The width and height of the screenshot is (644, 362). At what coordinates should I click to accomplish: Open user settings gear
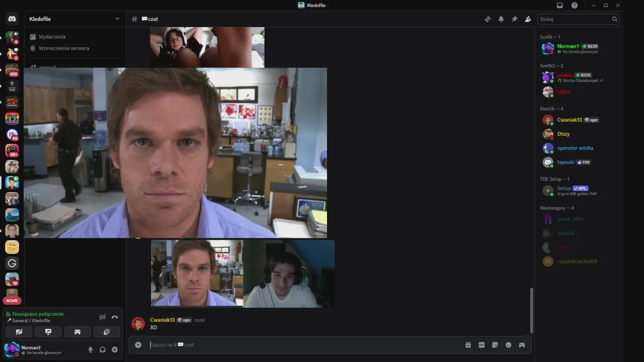pos(115,349)
